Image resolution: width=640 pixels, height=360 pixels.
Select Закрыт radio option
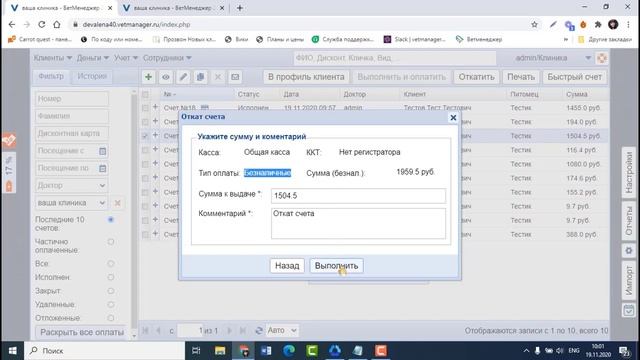tap(111, 291)
